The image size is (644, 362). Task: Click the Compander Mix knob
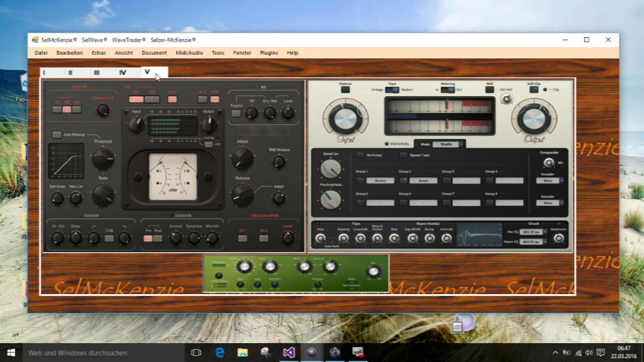click(548, 163)
